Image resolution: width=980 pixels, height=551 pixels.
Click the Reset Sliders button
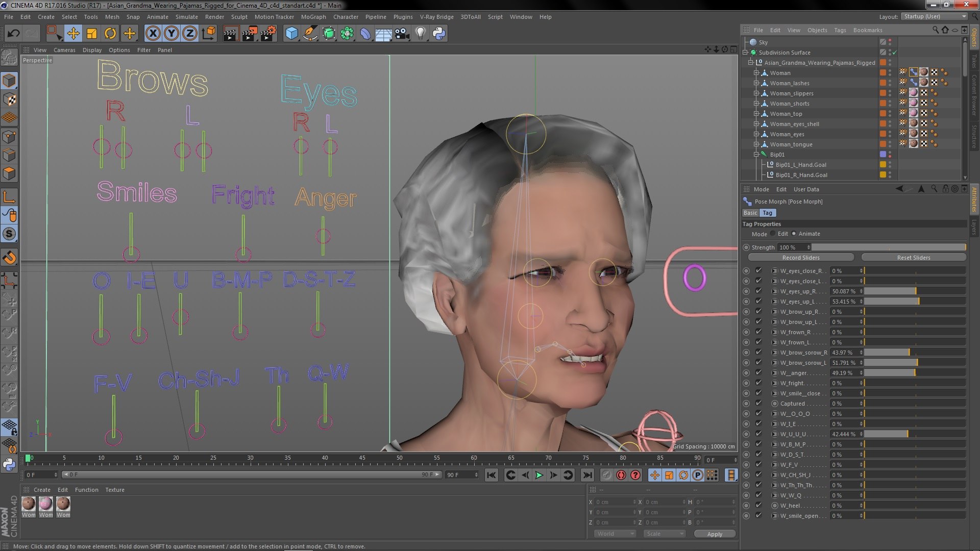tap(914, 258)
